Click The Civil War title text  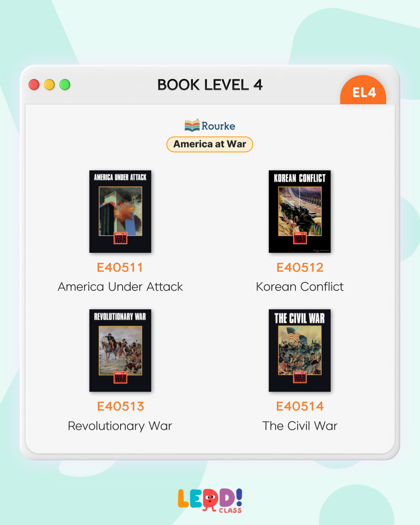coord(300,426)
